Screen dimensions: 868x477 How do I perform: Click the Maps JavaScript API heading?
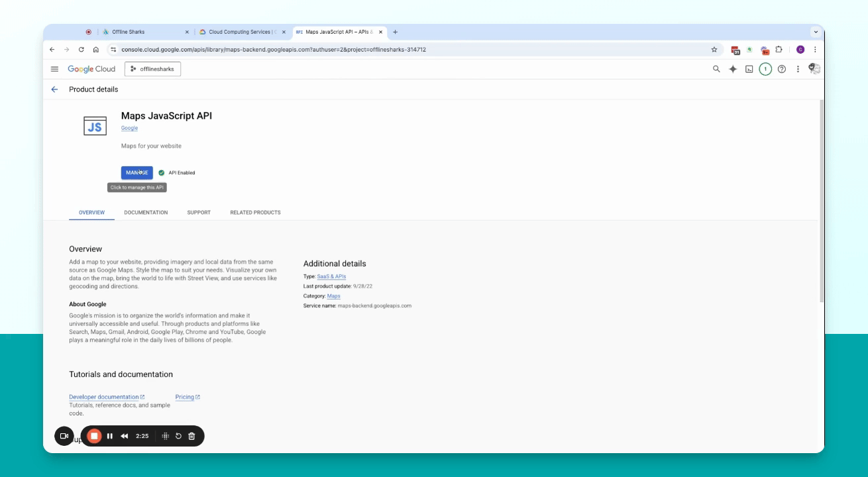coord(166,116)
